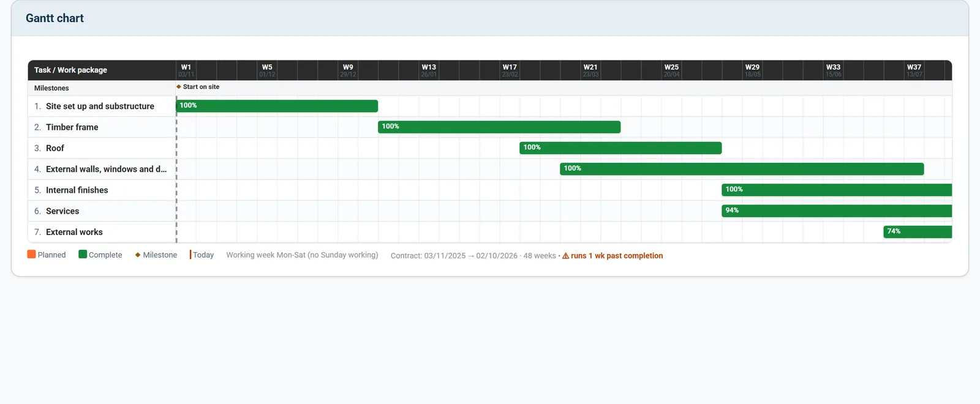Click the runs 1 wk past completion warning
This screenshot has height=404, width=980.
pyautogui.click(x=612, y=256)
